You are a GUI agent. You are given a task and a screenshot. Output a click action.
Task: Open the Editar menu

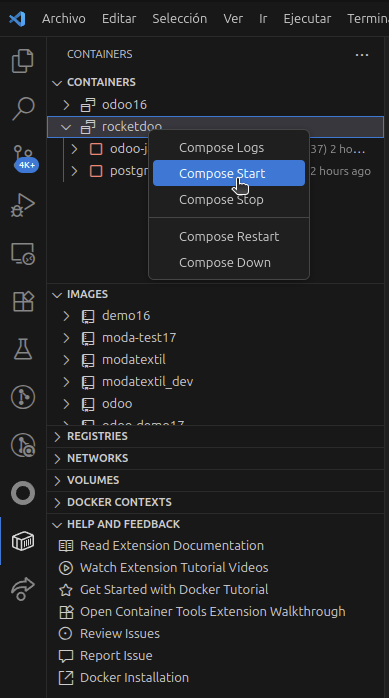119,18
